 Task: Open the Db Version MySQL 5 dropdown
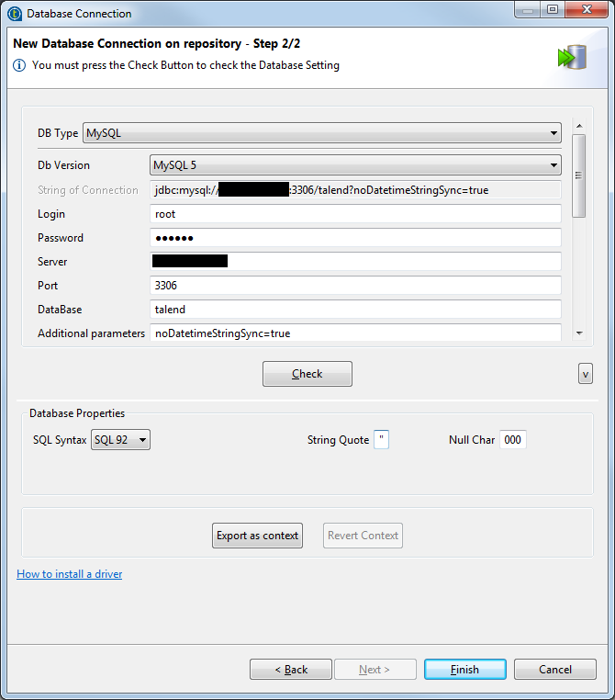pos(355,165)
